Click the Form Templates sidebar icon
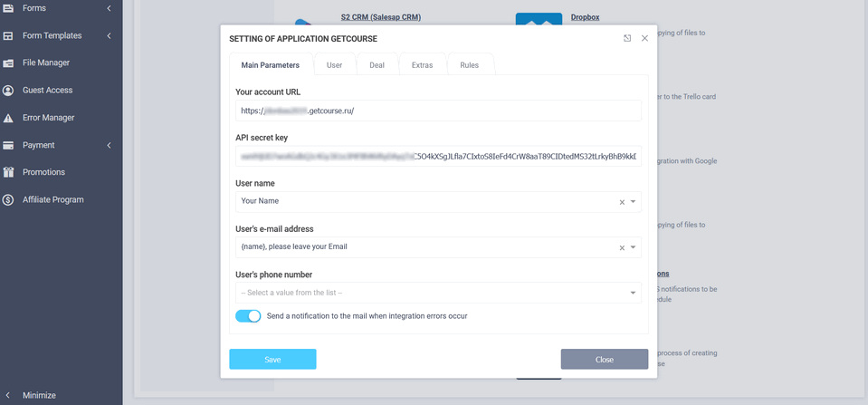The image size is (868, 405). click(x=8, y=35)
